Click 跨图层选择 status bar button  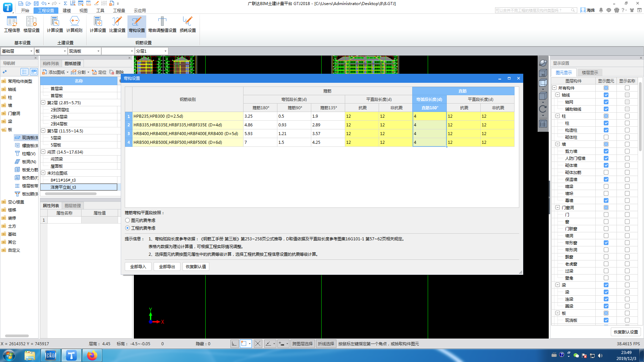[x=303, y=344]
